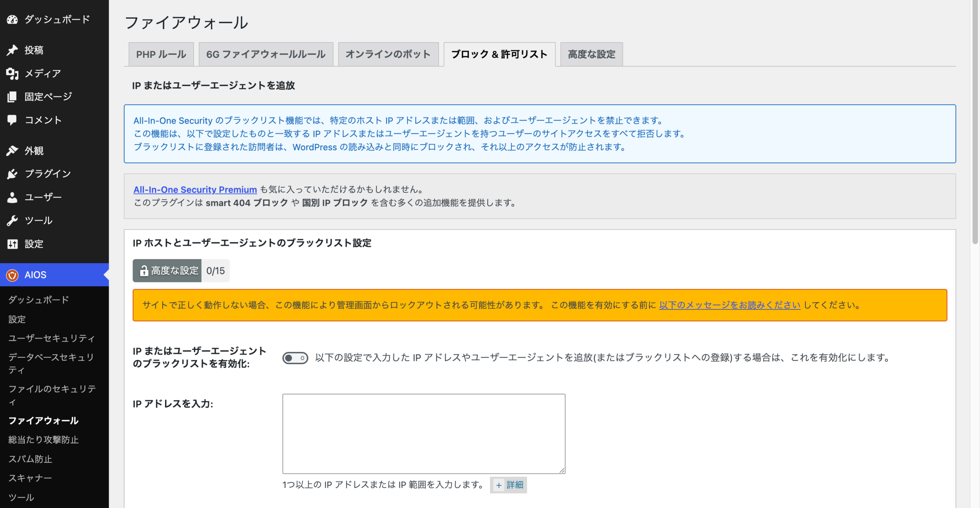Viewport: 980px width, 508px height.
Task: Click the ツール wrench icon
Action: (x=12, y=221)
